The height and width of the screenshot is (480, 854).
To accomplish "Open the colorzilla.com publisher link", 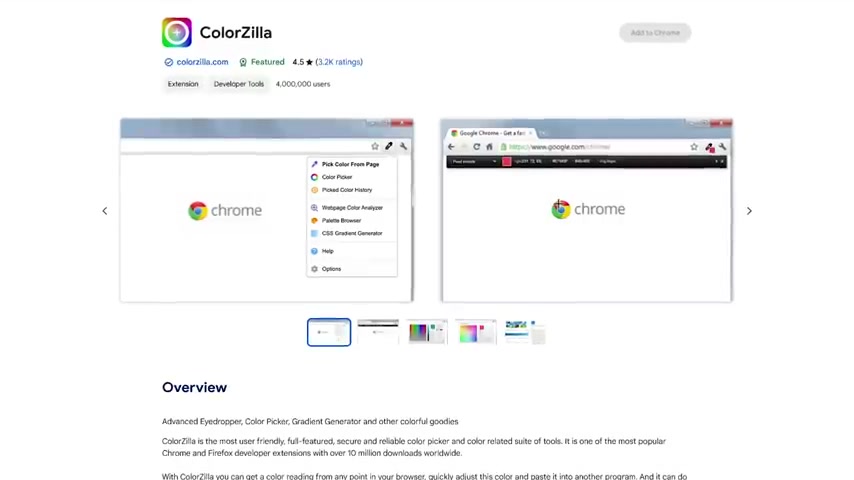I will pyautogui.click(x=202, y=62).
